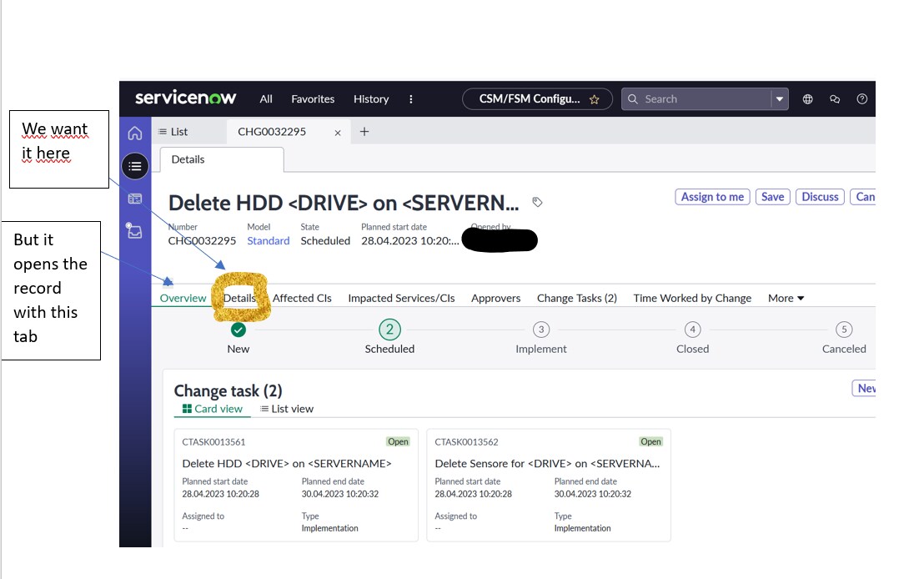Image resolution: width=924 pixels, height=579 pixels.
Task: Click the Assign to me button
Action: coord(712,197)
